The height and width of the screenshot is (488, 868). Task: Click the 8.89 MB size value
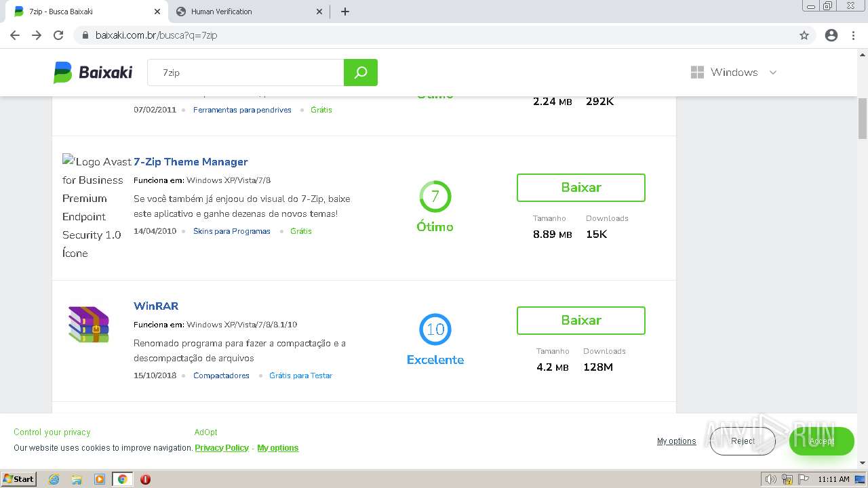553,235
